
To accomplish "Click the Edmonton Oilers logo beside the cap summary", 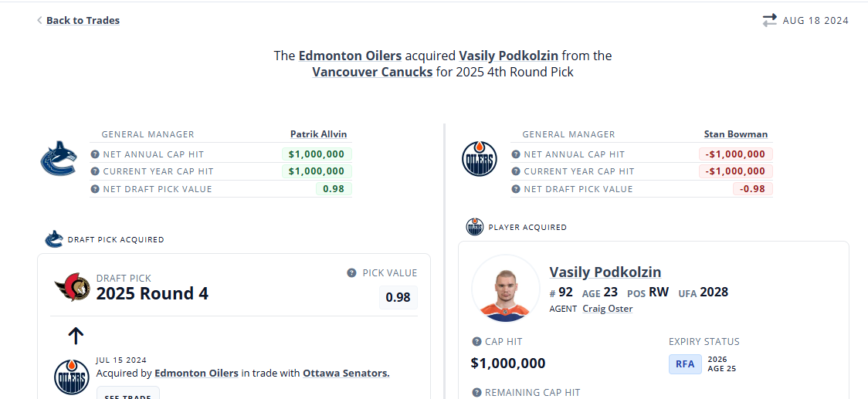I will click(x=479, y=159).
